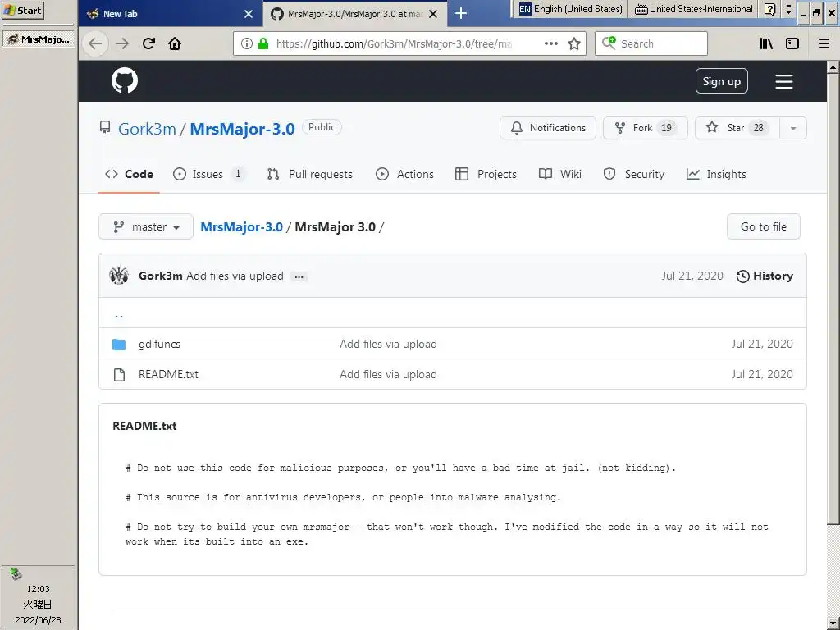Toggle the browser sidebar view icon

pyautogui.click(x=792, y=43)
